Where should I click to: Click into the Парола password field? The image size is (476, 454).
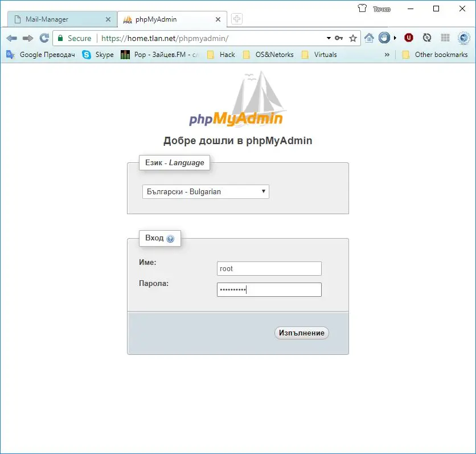269,290
